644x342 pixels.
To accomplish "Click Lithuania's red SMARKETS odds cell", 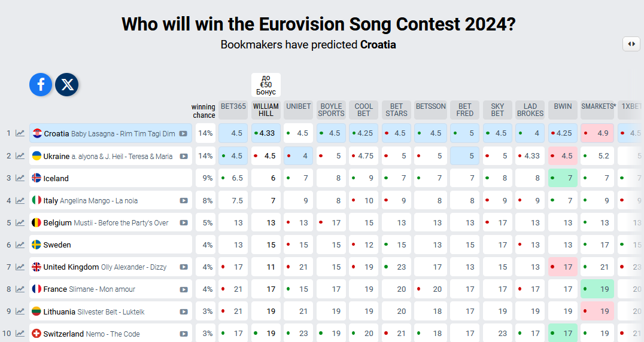I will pyautogui.click(x=597, y=312).
